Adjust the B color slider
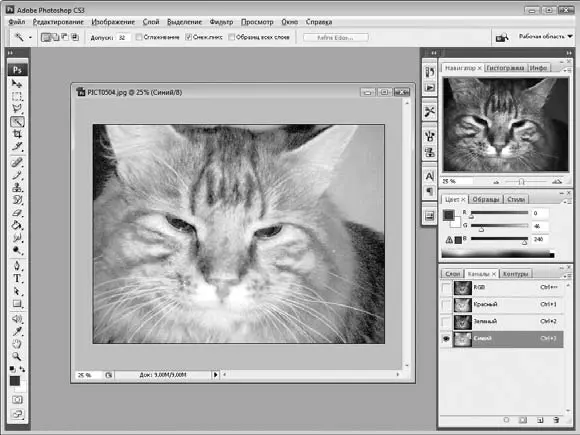 tap(525, 243)
